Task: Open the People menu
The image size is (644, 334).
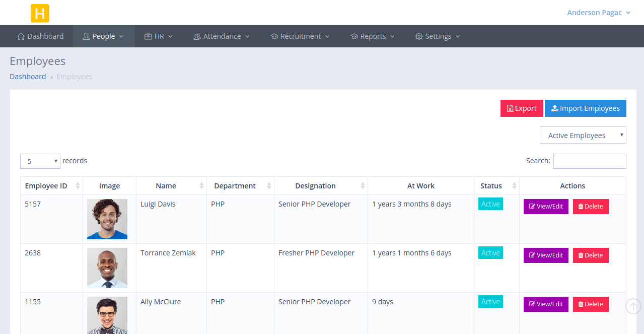Action: pyautogui.click(x=103, y=36)
